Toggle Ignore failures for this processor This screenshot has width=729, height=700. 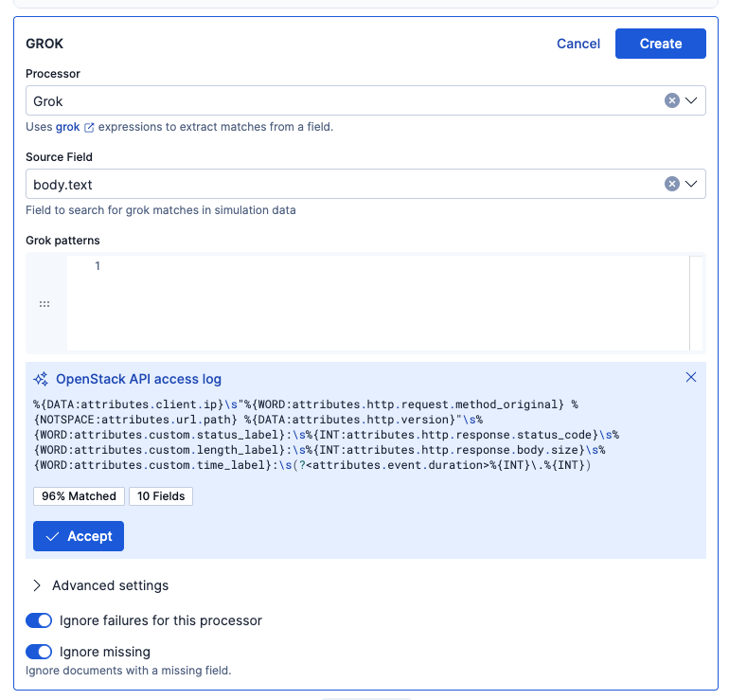(x=39, y=620)
